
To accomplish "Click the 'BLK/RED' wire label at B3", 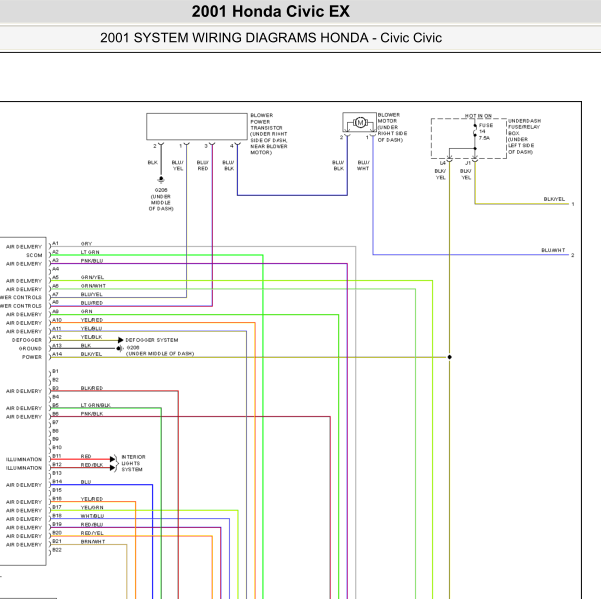I will point(92,388).
